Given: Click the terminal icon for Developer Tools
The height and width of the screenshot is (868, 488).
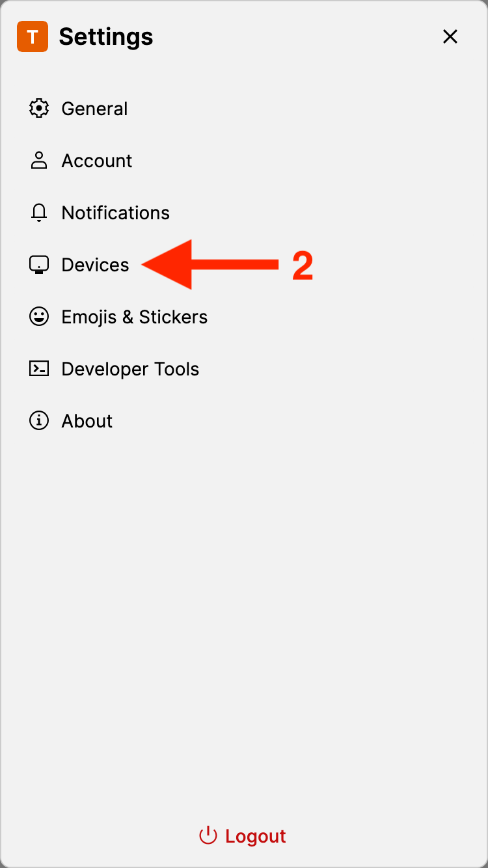Looking at the screenshot, I should pos(39,369).
